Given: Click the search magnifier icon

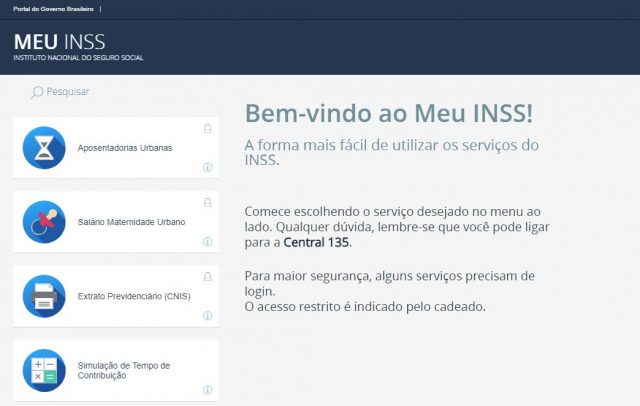Looking at the screenshot, I should [37, 92].
